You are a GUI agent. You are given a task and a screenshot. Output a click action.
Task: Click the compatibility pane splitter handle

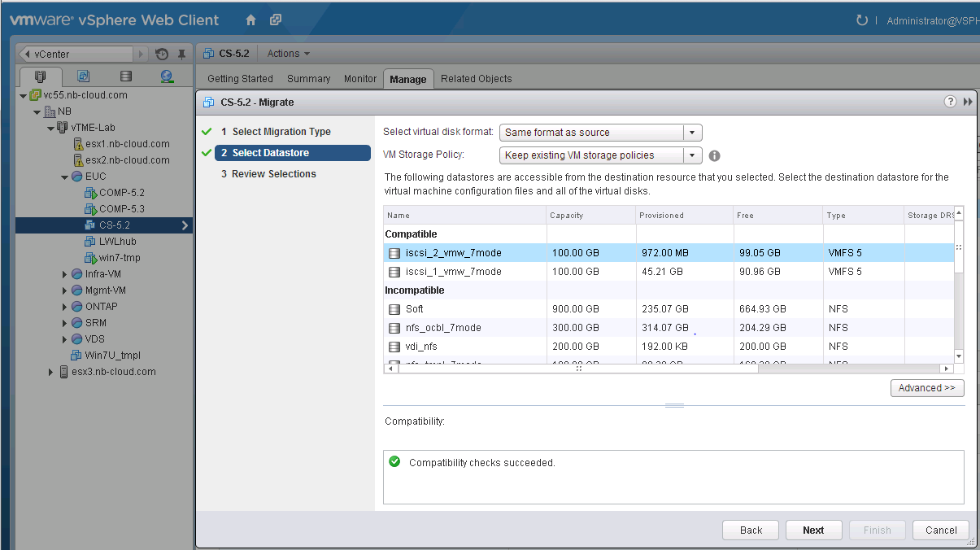click(x=674, y=405)
